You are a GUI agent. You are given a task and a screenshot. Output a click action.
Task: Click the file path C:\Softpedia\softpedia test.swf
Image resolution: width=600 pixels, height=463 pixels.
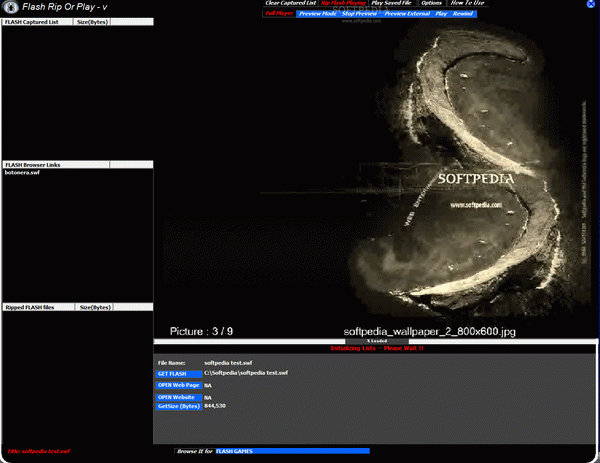point(246,373)
